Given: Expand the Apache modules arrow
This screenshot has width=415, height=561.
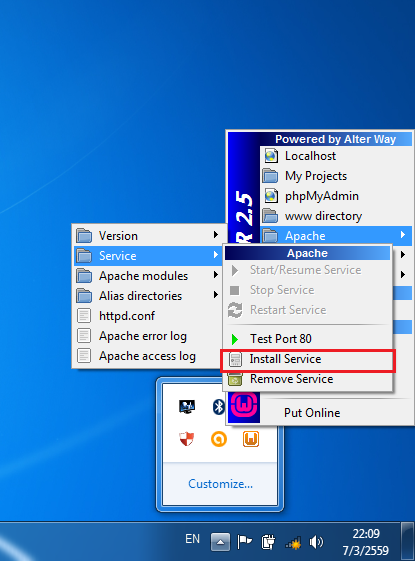Looking at the screenshot, I should pos(216,275).
